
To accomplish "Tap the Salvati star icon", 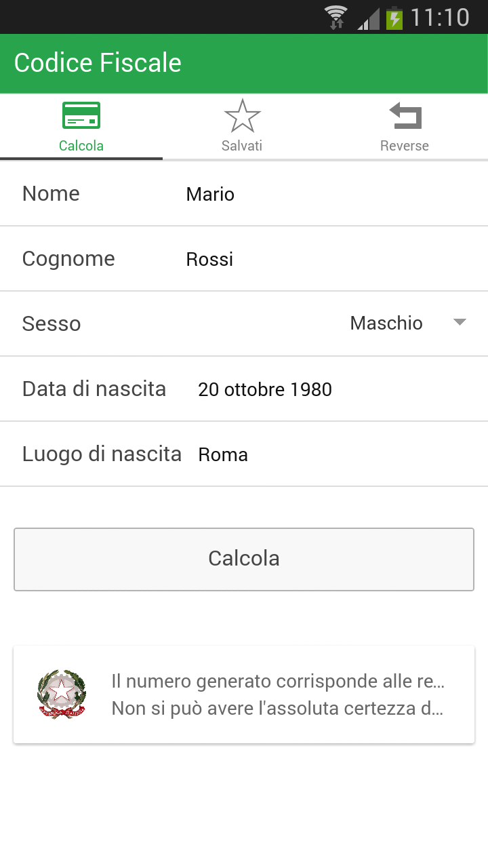I will point(242,116).
